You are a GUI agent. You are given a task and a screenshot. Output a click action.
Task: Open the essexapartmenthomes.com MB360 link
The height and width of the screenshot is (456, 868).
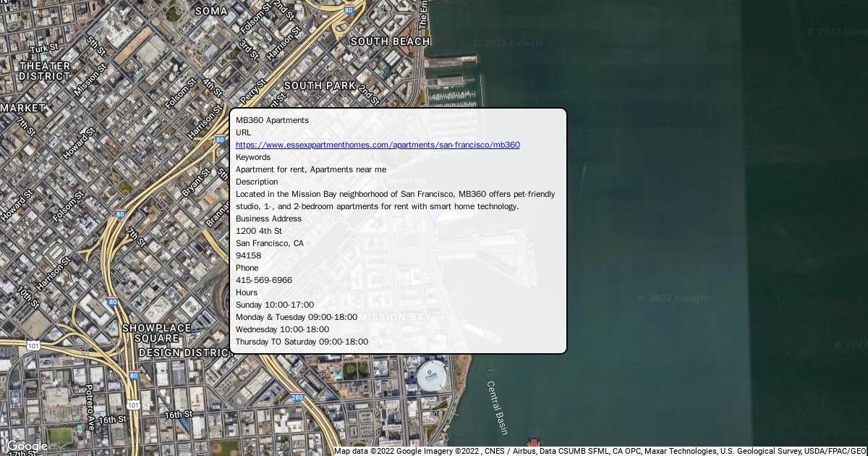(x=378, y=145)
